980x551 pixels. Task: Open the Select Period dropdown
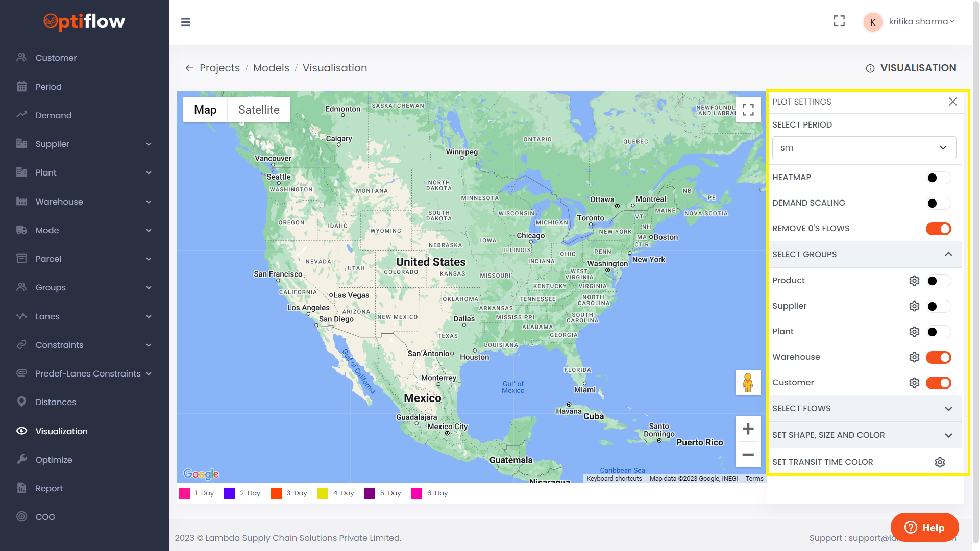864,147
